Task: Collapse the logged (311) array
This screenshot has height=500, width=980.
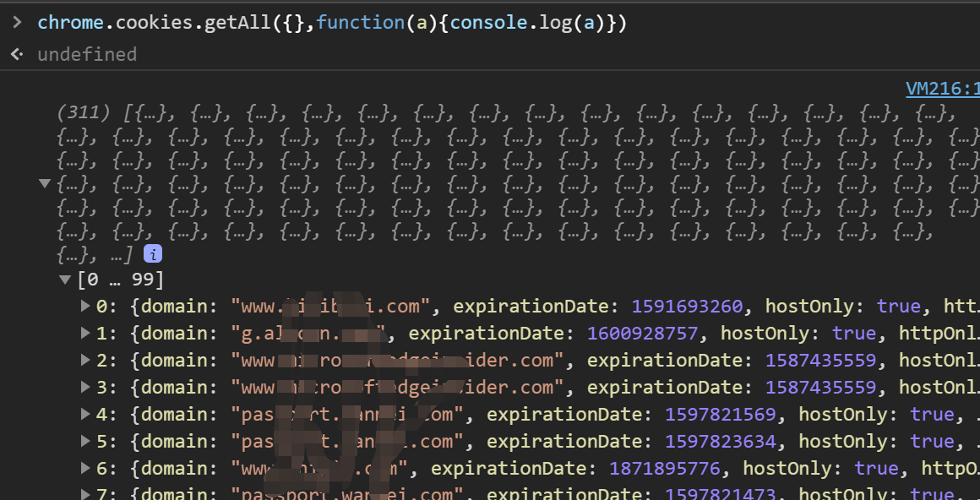Action: (x=45, y=184)
